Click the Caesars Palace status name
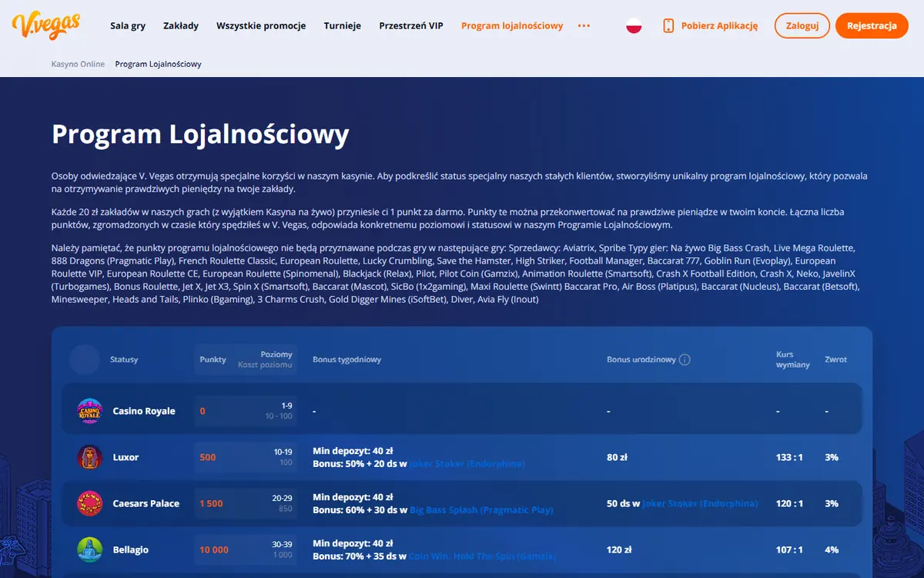 tap(146, 503)
